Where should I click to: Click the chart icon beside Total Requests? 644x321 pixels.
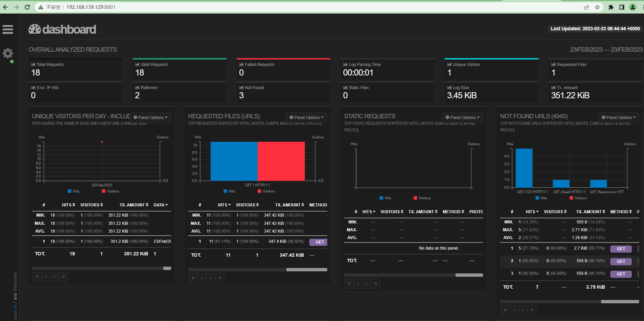click(33, 64)
